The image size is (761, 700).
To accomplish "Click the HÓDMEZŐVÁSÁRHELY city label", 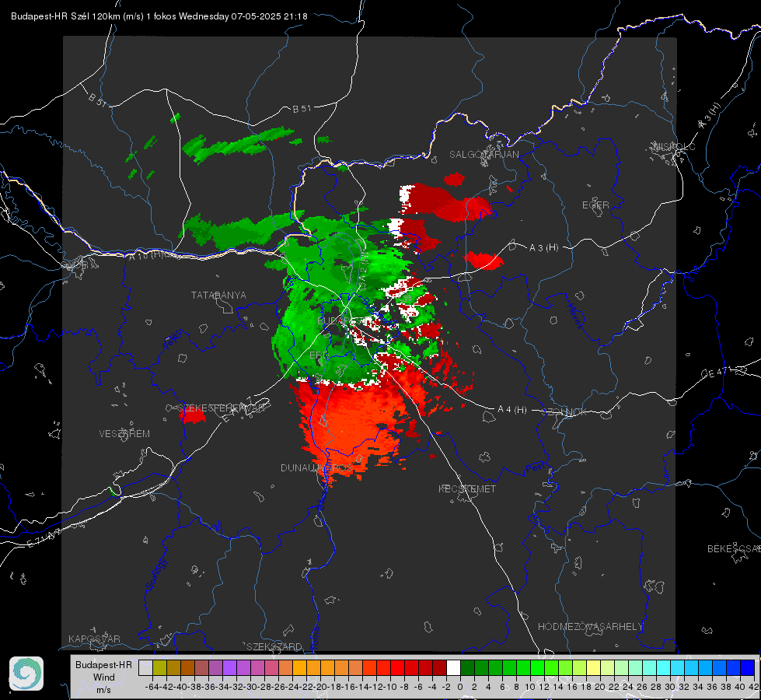I will point(591,627).
